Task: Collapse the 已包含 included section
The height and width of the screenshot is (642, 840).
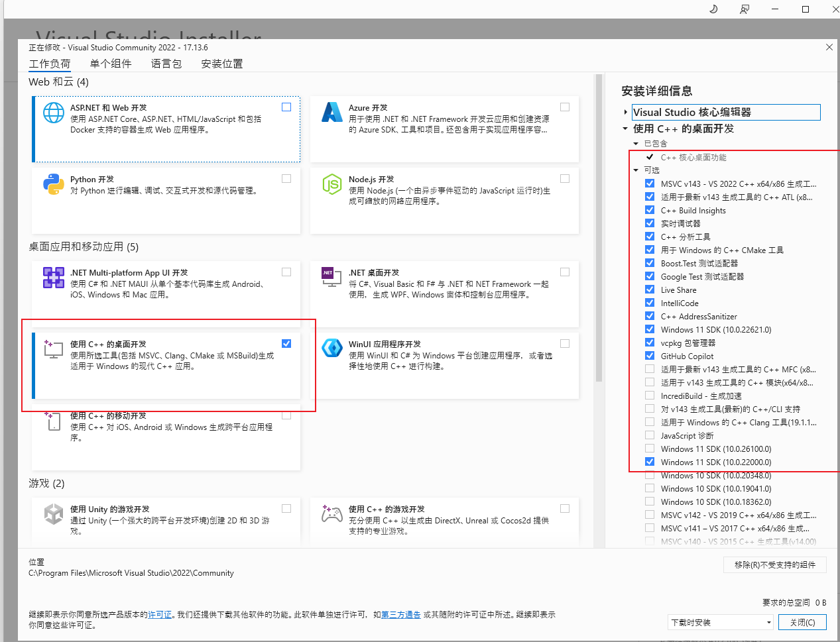Action: 636,144
